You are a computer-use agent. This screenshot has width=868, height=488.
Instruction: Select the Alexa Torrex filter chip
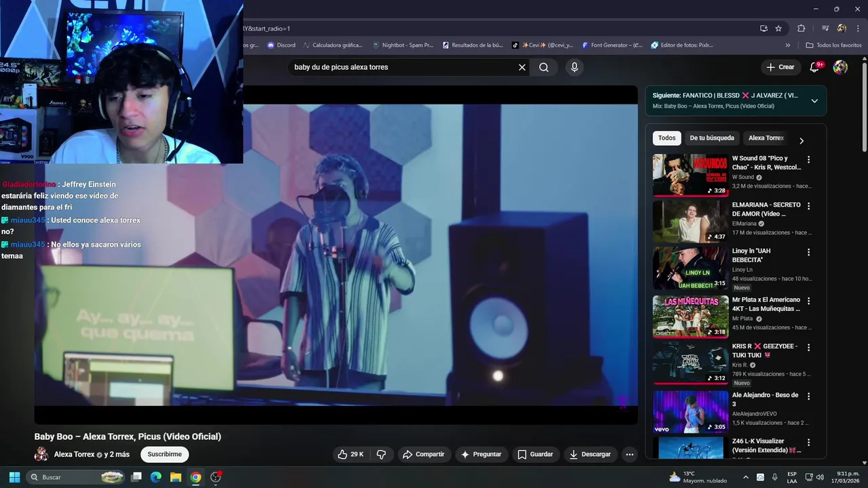(766, 138)
